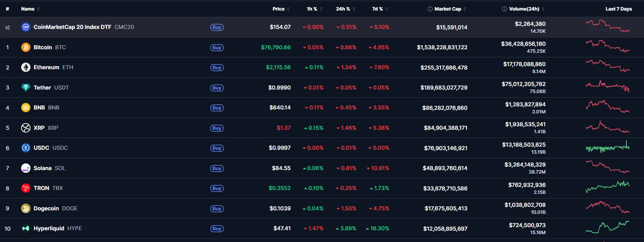Open the CoinMarketCap 20 Index logo
This screenshot has width=644, height=242.
tap(26, 27)
